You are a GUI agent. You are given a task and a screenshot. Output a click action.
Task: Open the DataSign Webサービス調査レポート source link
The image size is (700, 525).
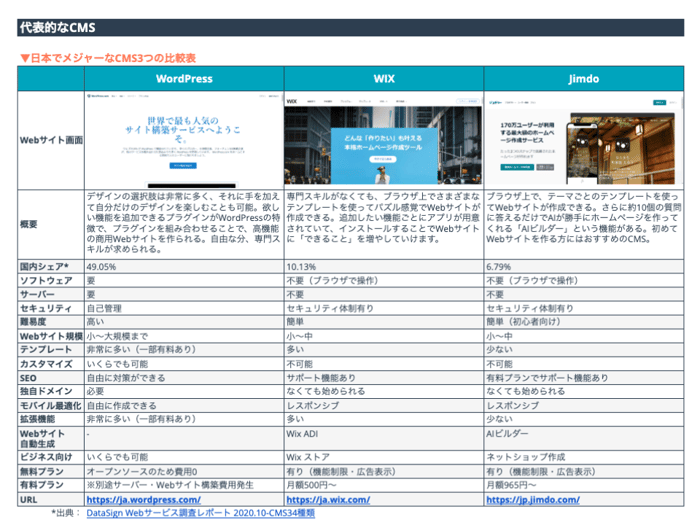point(200,513)
